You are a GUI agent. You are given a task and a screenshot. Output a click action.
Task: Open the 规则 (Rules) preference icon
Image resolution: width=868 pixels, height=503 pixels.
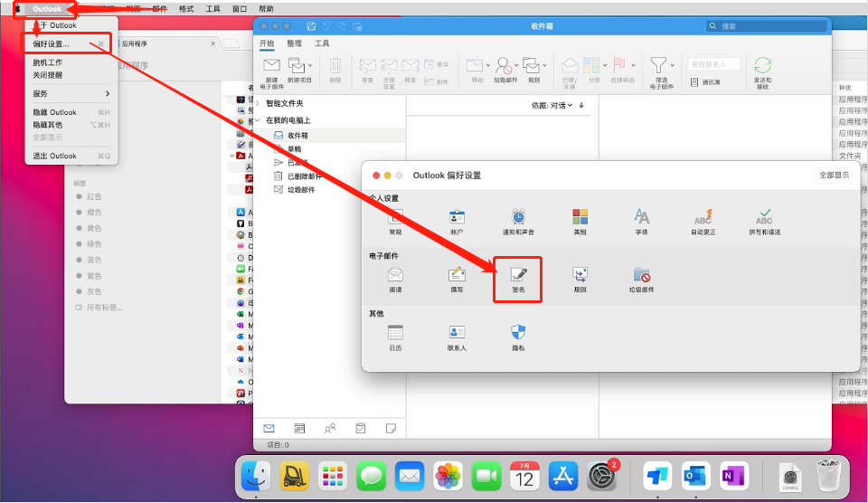(x=580, y=280)
